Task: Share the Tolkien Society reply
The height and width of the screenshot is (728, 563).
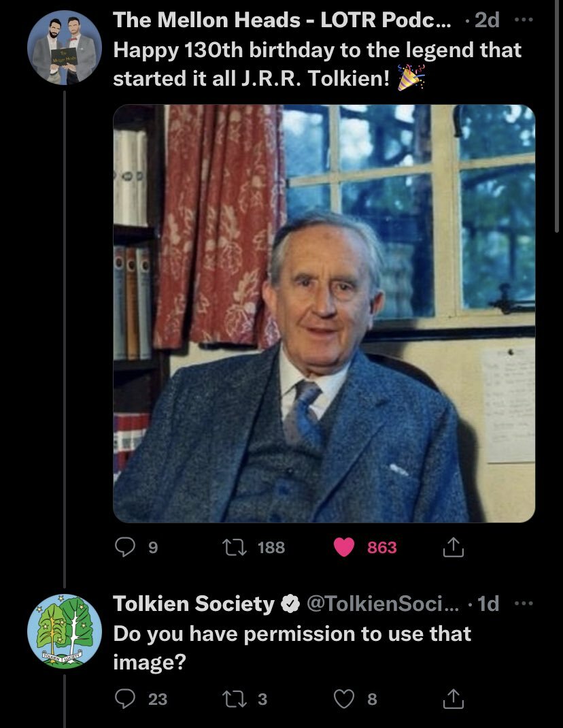Action: pyautogui.click(x=452, y=699)
